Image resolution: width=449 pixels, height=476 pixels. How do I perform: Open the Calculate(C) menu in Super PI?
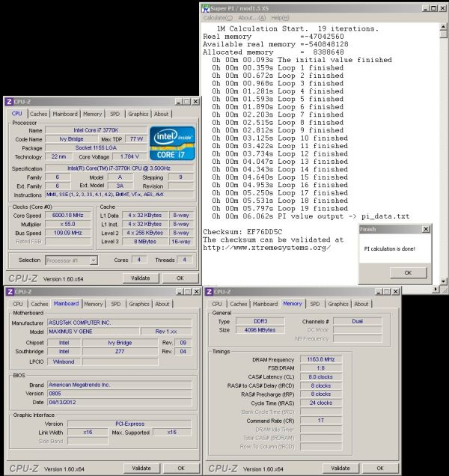pos(218,18)
